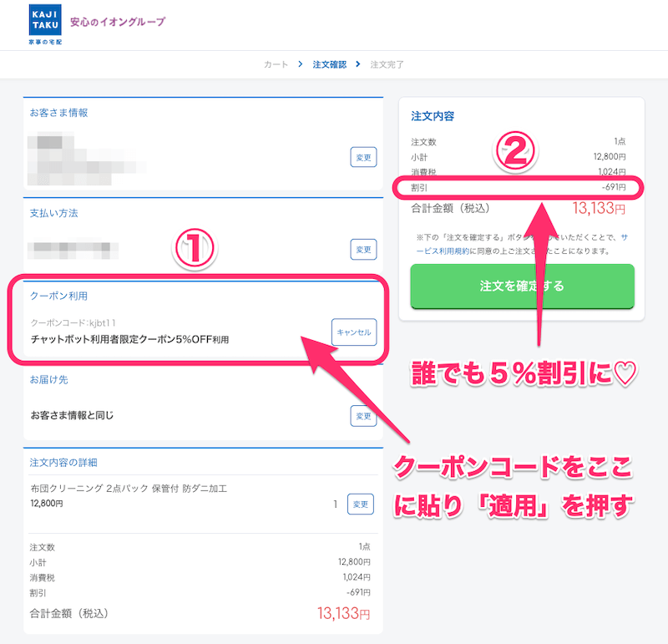The width and height of the screenshot is (668, 644).
Task: Change the 布団クリーニング order item quantity
Action: (361, 505)
